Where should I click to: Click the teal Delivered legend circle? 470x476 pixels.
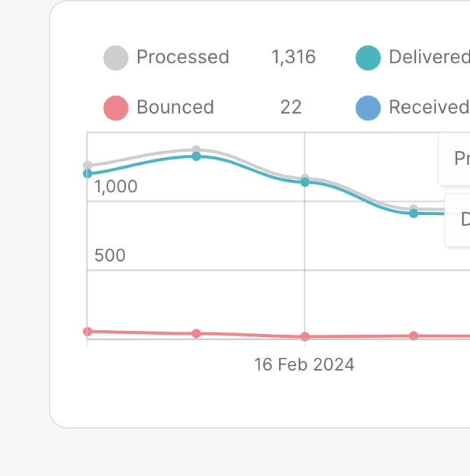[x=369, y=58]
